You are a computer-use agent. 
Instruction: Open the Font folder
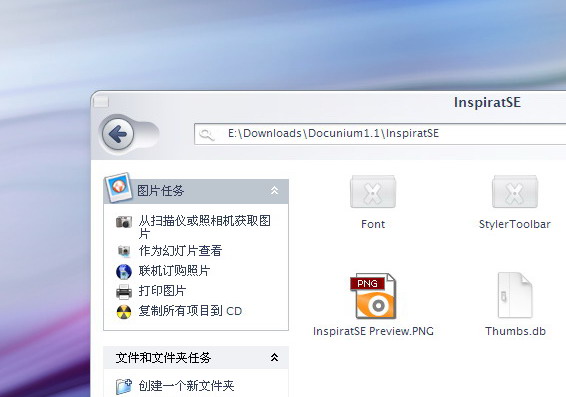373,192
